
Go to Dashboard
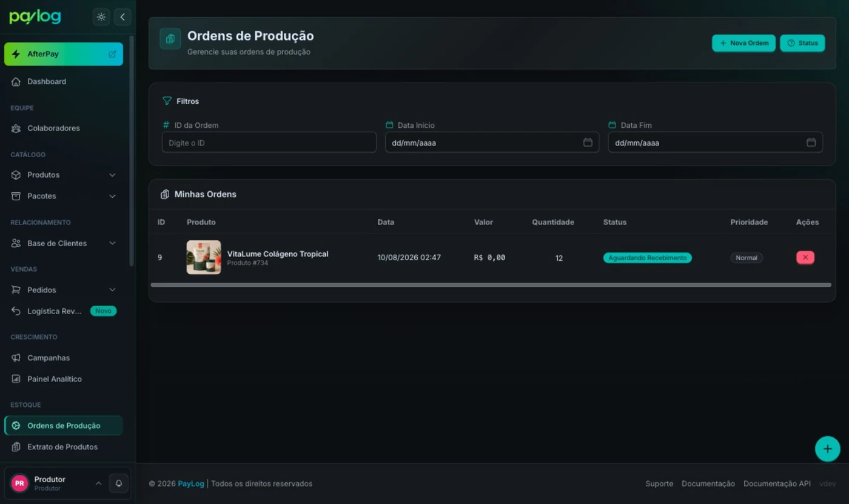pos(64,81)
